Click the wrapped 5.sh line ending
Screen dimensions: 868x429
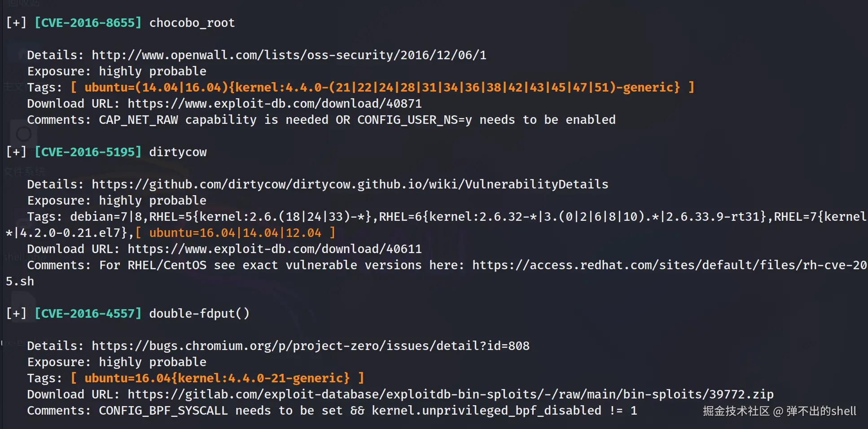click(x=20, y=281)
